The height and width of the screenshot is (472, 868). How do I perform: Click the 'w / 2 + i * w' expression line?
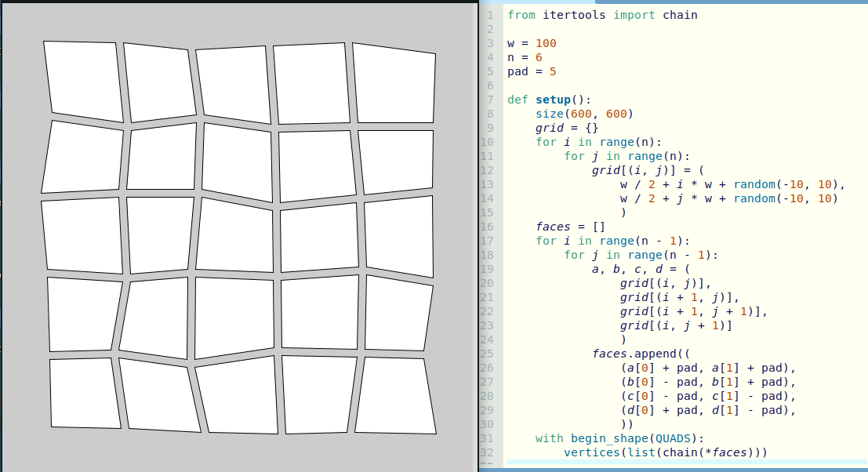733,184
